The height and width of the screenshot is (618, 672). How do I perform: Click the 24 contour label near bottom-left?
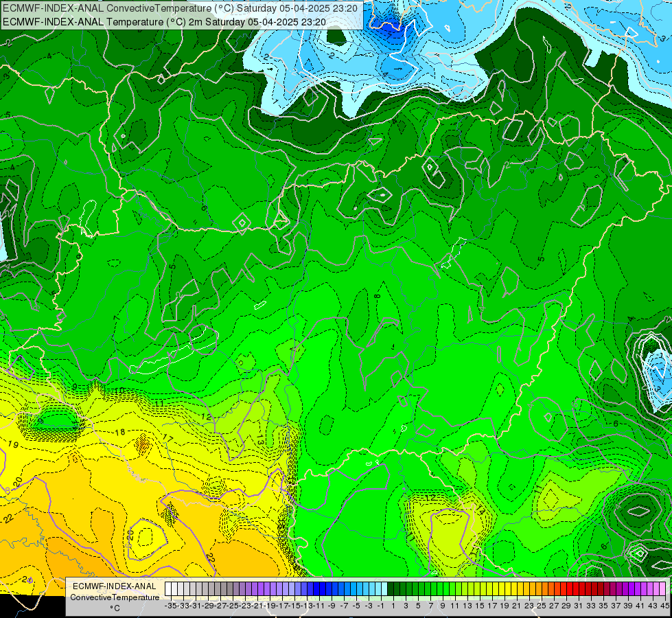click(27, 580)
